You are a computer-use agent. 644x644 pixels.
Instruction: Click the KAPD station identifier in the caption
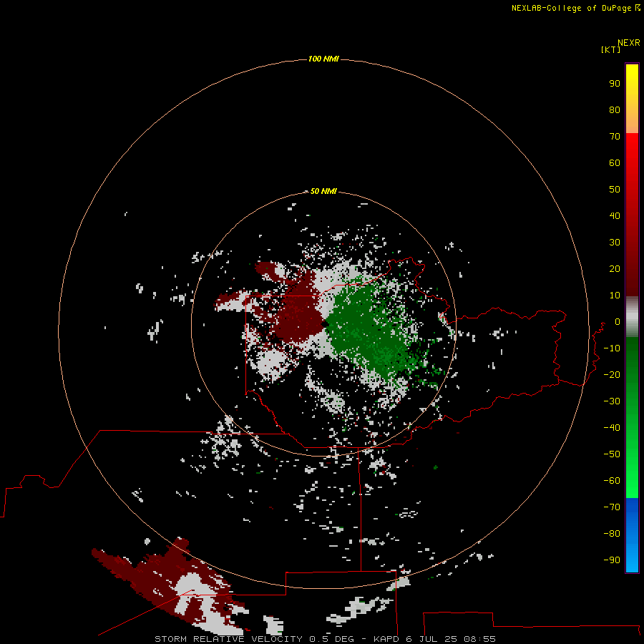(386, 639)
